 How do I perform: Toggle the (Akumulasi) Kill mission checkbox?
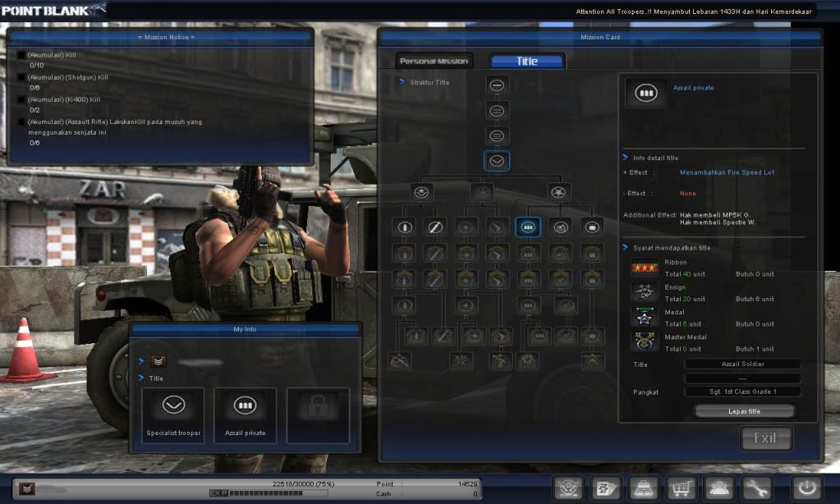[x=21, y=55]
